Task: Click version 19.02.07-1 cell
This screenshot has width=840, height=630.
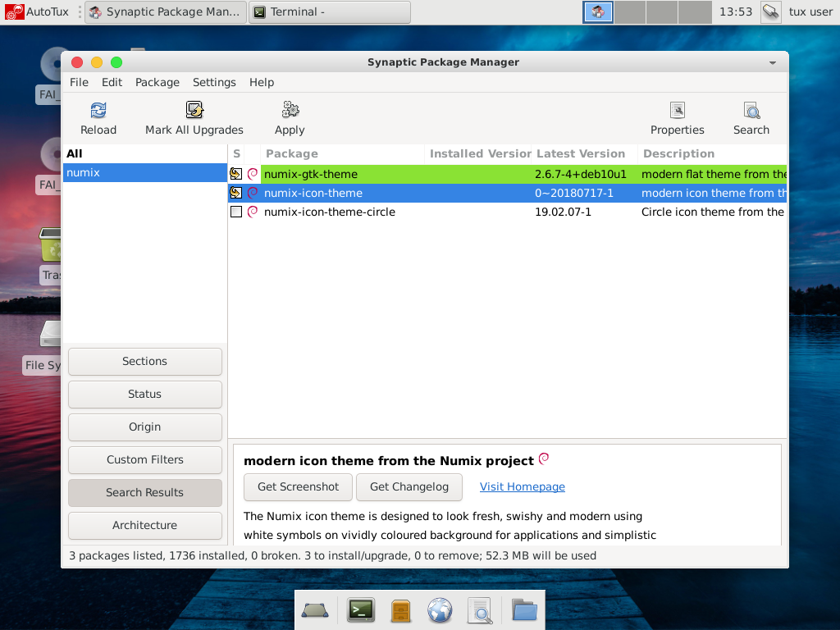Action: (563, 212)
